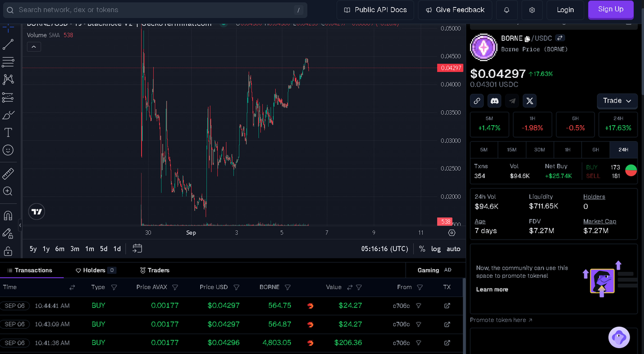
Task: Click the XABCD pattern drawing tool
Action: pos(8,79)
